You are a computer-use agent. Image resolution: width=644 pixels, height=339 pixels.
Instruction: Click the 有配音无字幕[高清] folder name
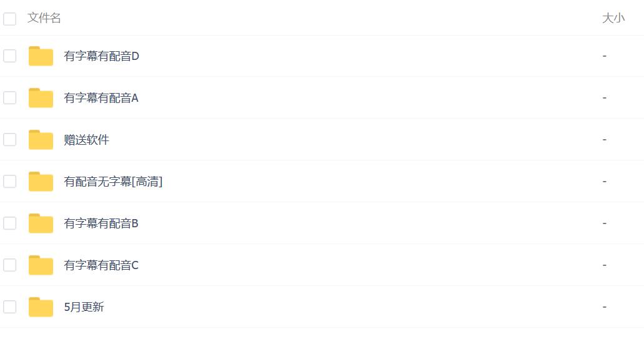coord(113,182)
